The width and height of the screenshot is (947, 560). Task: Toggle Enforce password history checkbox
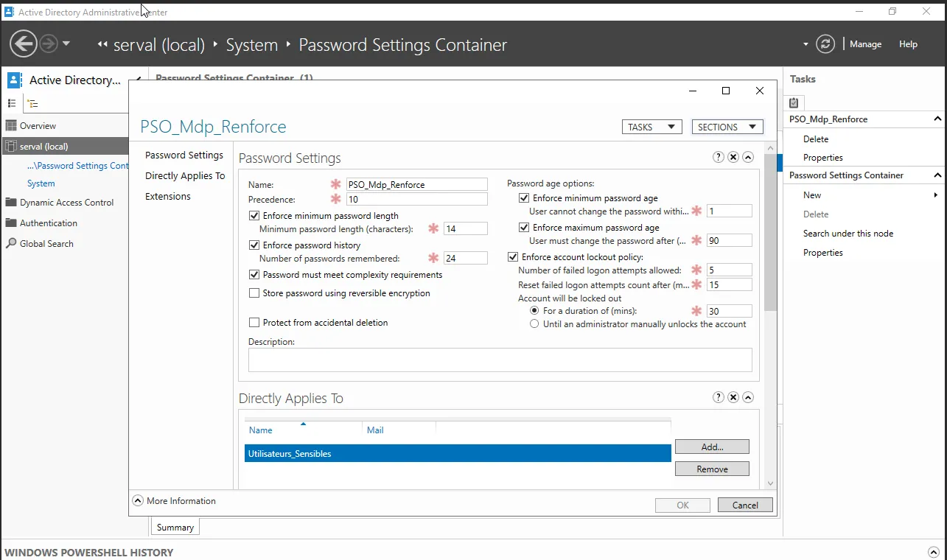pyautogui.click(x=254, y=245)
